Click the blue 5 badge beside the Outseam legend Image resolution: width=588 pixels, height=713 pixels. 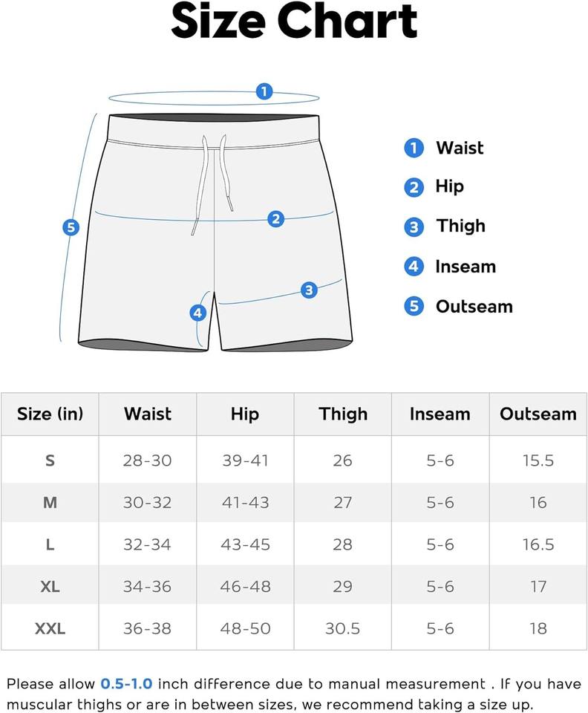(414, 306)
